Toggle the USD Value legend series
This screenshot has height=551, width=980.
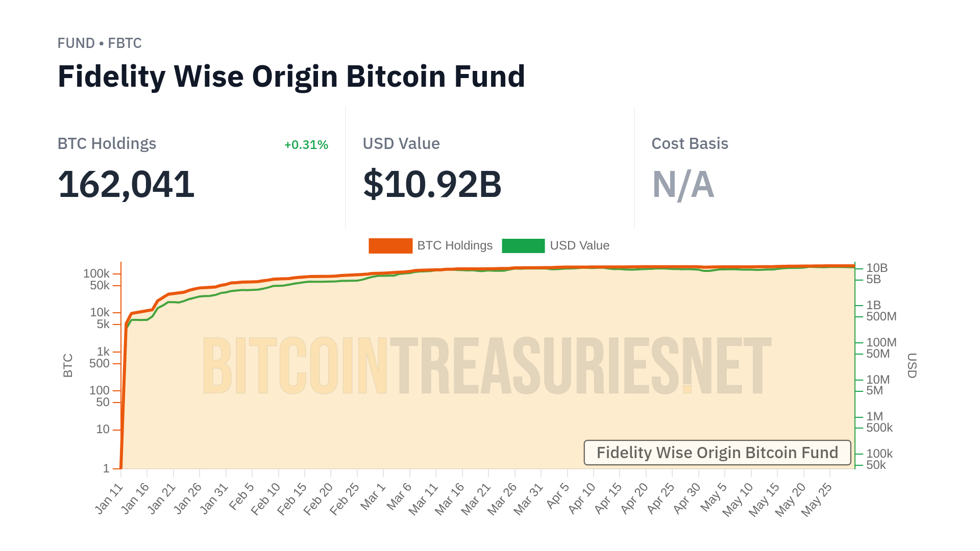[579, 245]
